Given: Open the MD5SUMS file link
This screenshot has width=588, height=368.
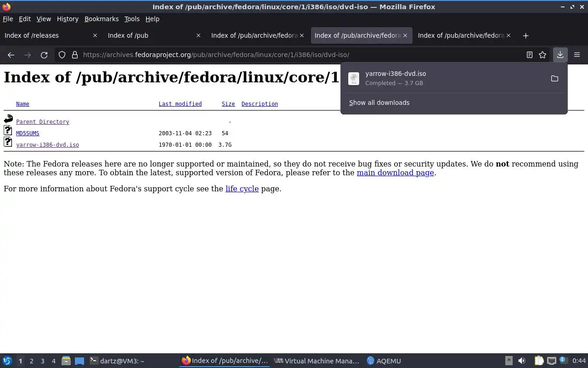Looking at the screenshot, I should tap(28, 133).
